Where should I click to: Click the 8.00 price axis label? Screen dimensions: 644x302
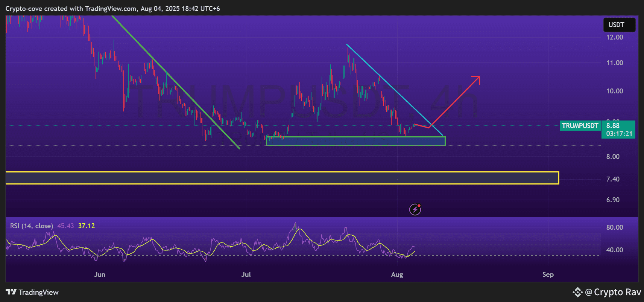pyautogui.click(x=613, y=157)
